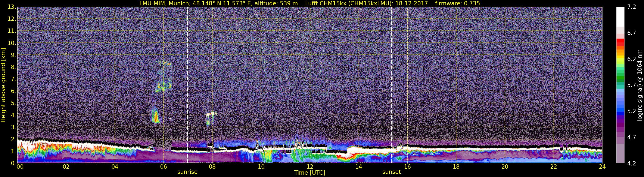Click the y-axis tick label '11.'
Screen dimensions: 644x177
[x=12, y=31]
